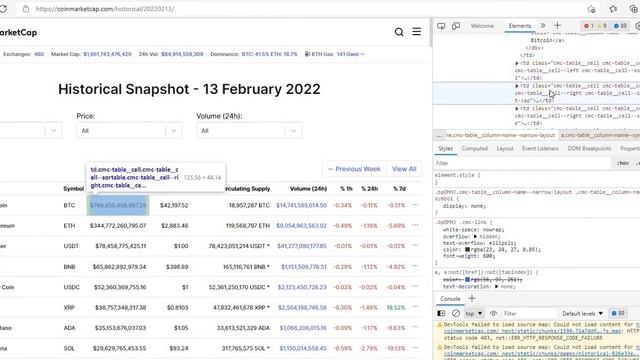Open the Dominance BTC ETH link
The height and width of the screenshot is (360, 640).
coord(269,54)
